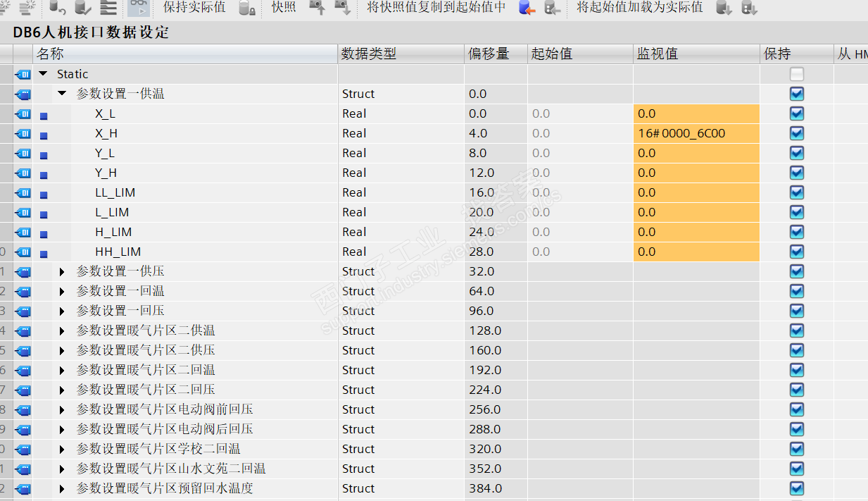Click the monitor value cell of Y_L
Viewport: 868px width, 501px height.
tap(697, 153)
